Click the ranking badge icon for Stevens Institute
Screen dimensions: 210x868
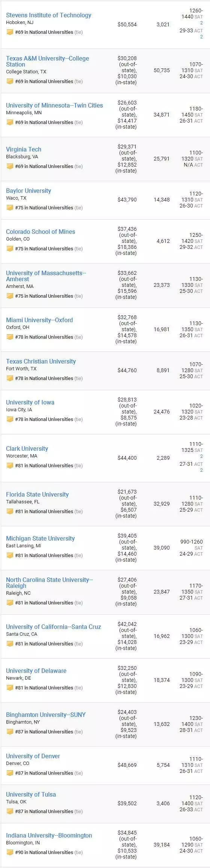(x=10, y=32)
